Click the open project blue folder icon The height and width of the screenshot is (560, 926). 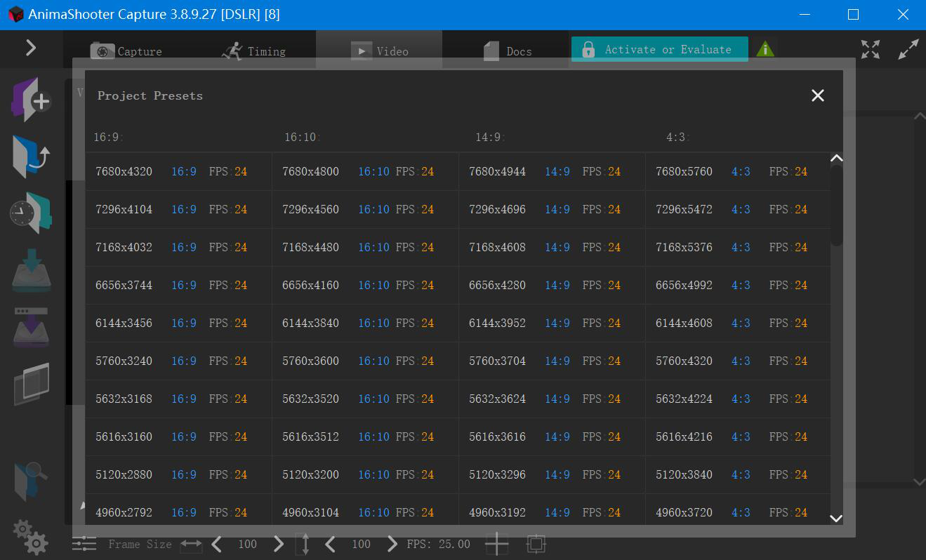(x=31, y=156)
